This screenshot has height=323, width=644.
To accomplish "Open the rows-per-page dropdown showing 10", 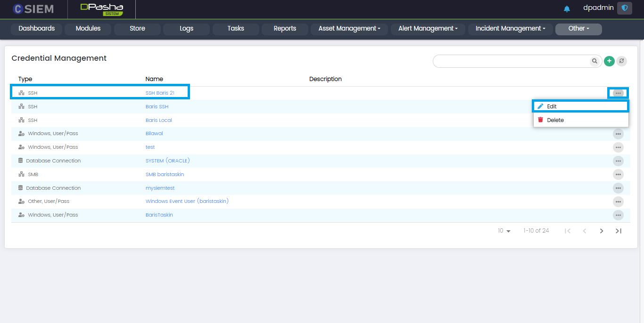I will (504, 231).
